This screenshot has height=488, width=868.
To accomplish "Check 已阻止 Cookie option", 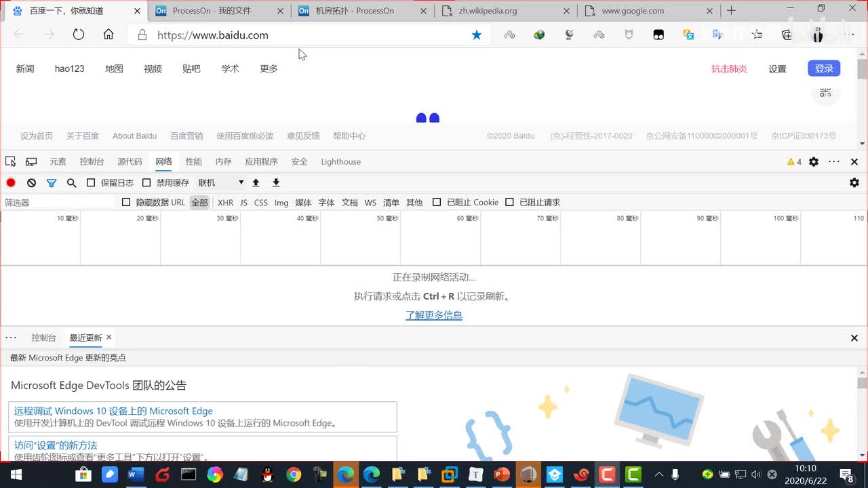I will click(437, 202).
